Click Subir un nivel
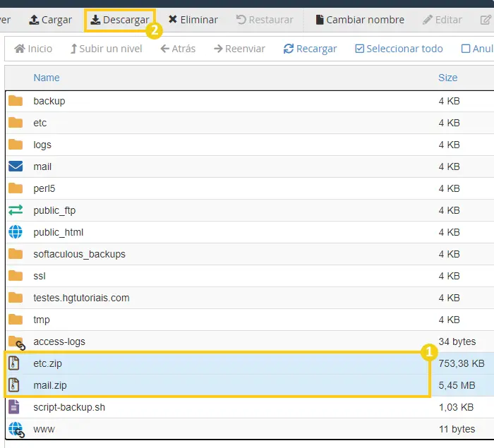 pos(106,49)
